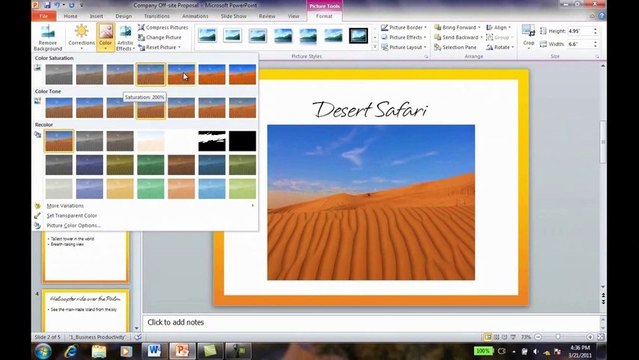Open Word from the taskbar
Screen dimensions: 639x360
tap(154, 351)
